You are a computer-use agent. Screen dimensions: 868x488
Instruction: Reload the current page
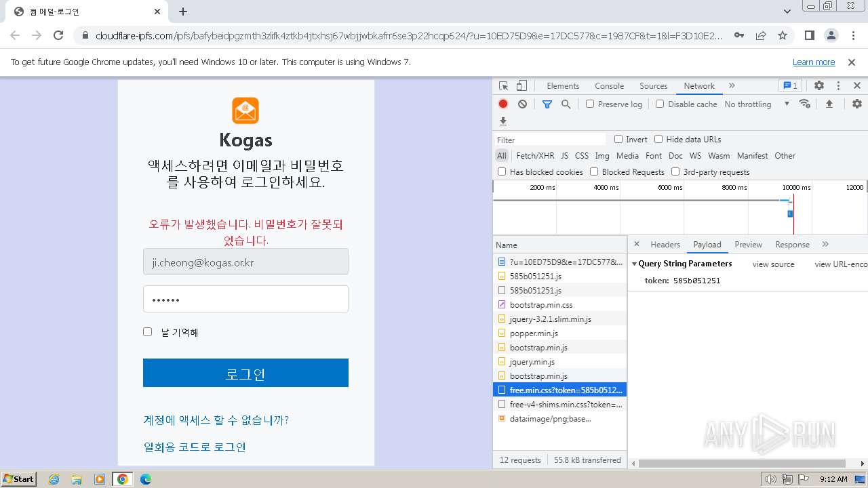(x=58, y=35)
